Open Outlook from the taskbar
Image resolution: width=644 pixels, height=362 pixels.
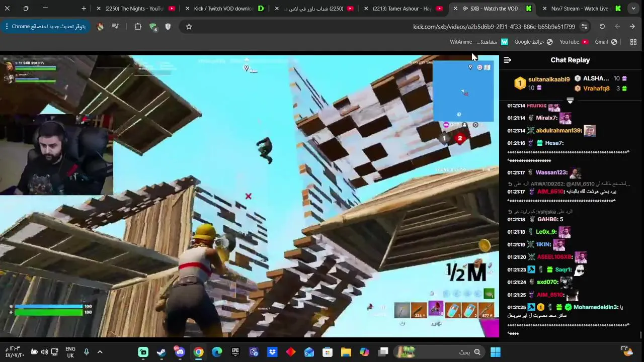click(x=309, y=352)
